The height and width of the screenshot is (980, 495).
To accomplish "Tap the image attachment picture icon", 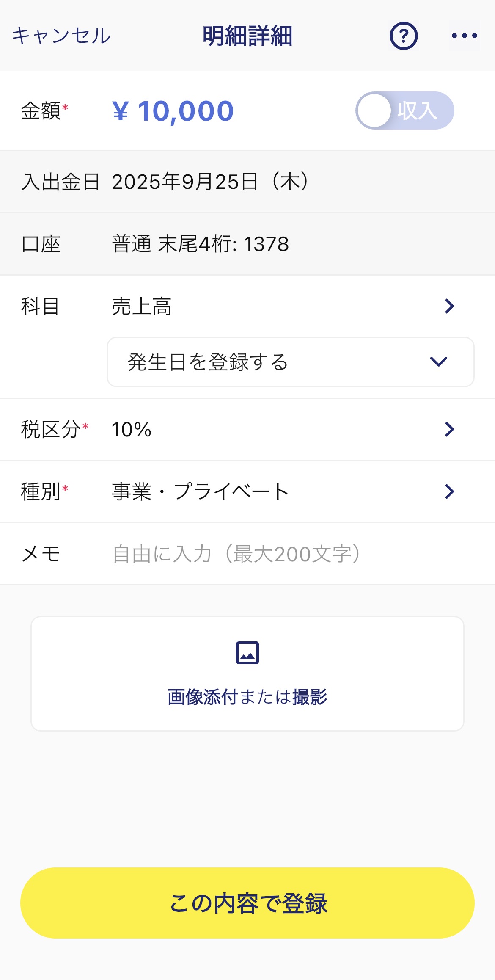I will click(247, 653).
